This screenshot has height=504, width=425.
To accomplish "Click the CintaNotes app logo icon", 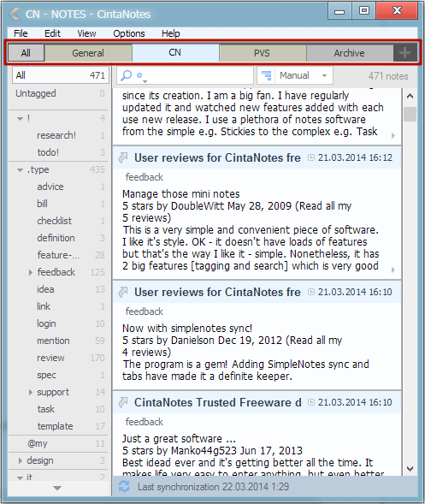I will 15,14.
